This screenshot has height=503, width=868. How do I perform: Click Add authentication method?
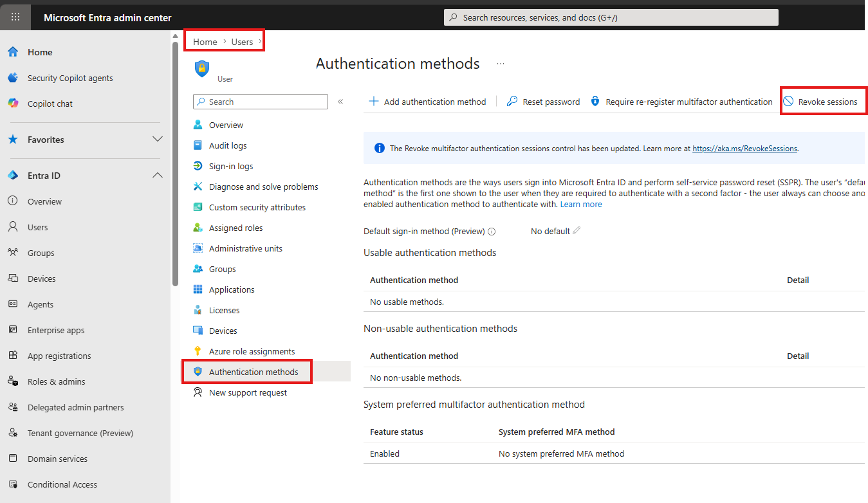click(427, 102)
